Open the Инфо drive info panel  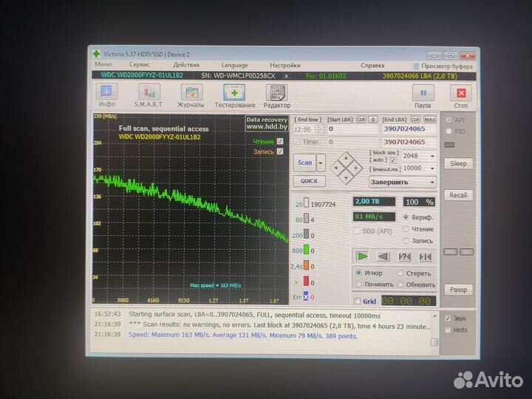[x=107, y=95]
